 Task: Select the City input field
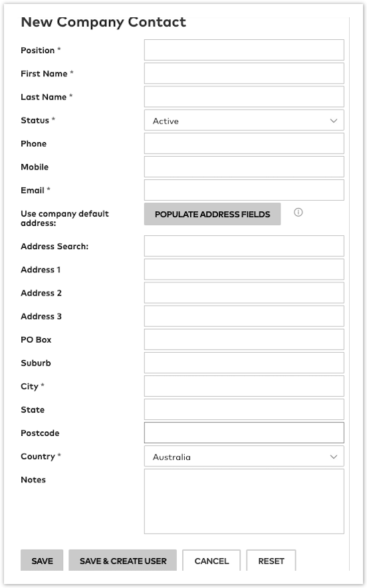pyautogui.click(x=244, y=386)
